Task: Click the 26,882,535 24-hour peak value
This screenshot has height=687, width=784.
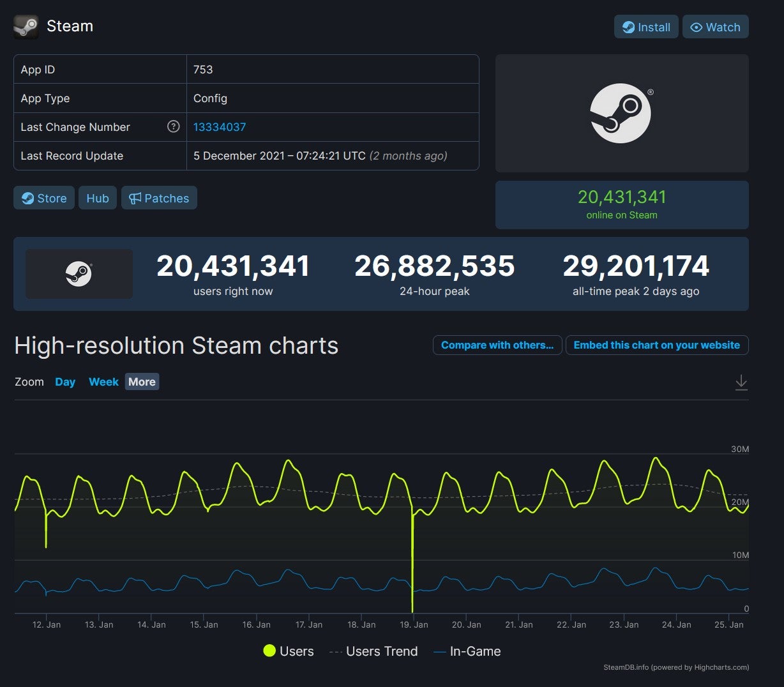Action: coord(435,266)
